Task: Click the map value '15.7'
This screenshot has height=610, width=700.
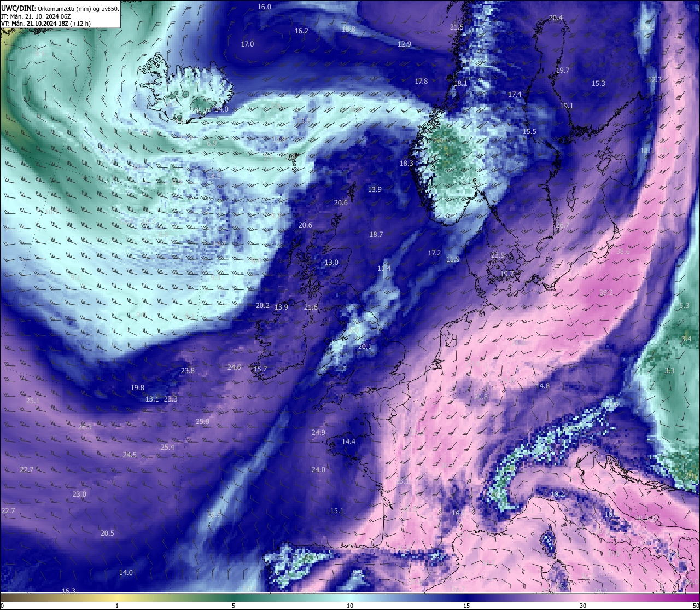Action: pyautogui.click(x=260, y=369)
